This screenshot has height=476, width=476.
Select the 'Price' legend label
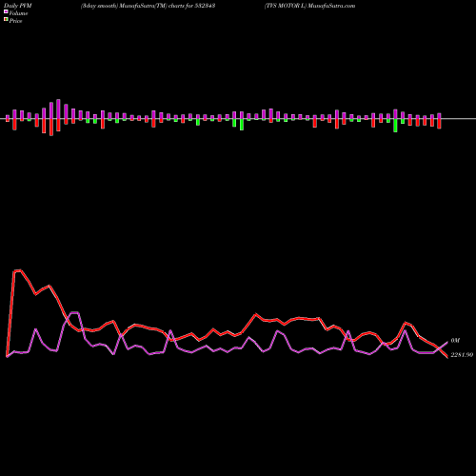click(x=15, y=21)
